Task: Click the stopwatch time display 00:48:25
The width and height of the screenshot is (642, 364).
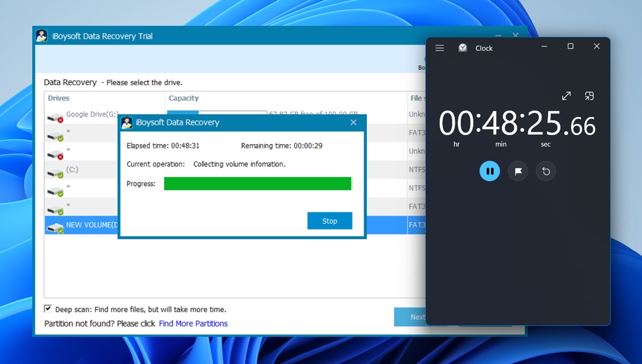Action: [x=517, y=123]
